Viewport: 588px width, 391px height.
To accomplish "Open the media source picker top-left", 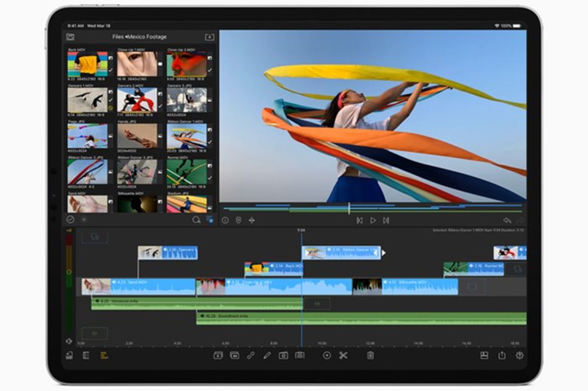I will [x=71, y=37].
